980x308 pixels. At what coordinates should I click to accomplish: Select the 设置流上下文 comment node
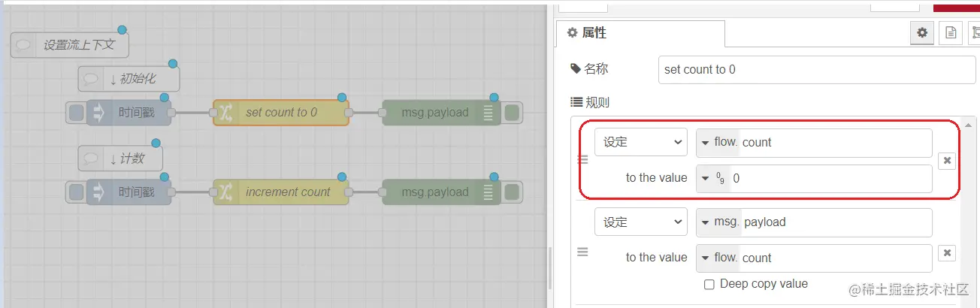(70, 45)
